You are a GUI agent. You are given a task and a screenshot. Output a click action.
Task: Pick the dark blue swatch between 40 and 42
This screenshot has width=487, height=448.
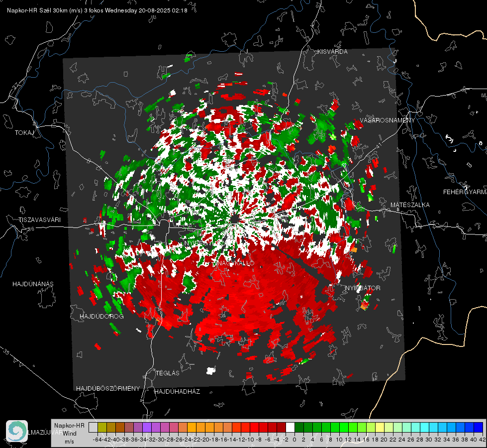479,427
